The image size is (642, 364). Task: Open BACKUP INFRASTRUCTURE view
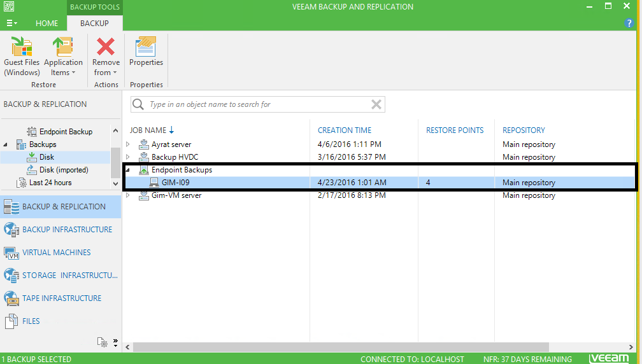(x=60, y=230)
